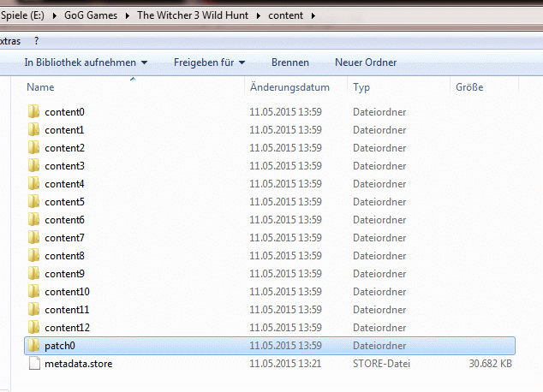Navigate to The Witcher 3 Wild Hunt breadcrumb
Viewport: 543px width, 392px height.
click(193, 15)
